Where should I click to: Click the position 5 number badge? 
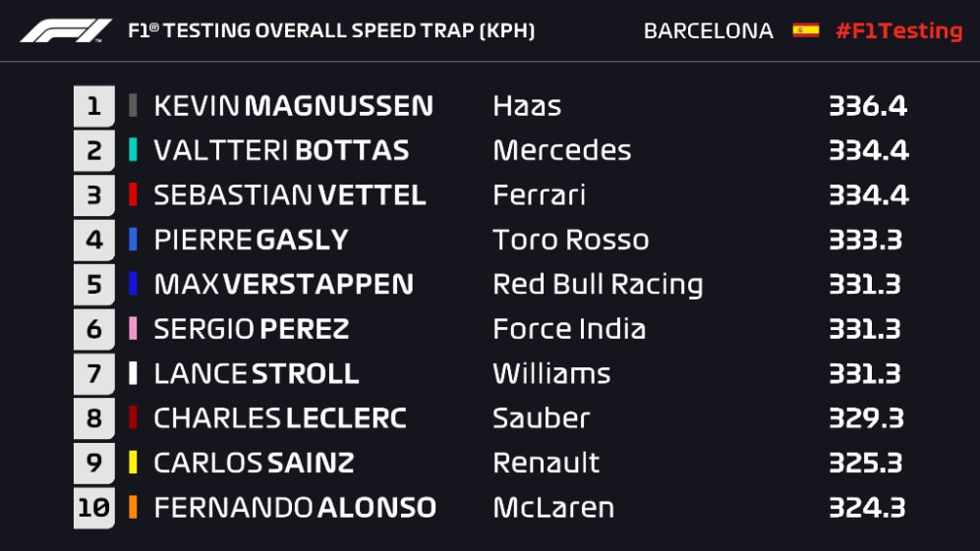point(93,285)
